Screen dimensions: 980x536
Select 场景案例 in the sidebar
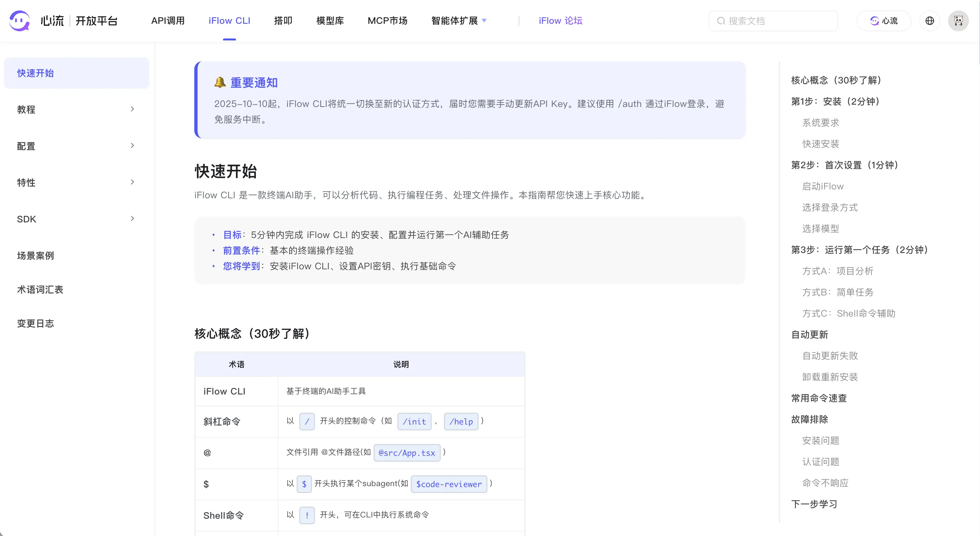click(x=36, y=256)
